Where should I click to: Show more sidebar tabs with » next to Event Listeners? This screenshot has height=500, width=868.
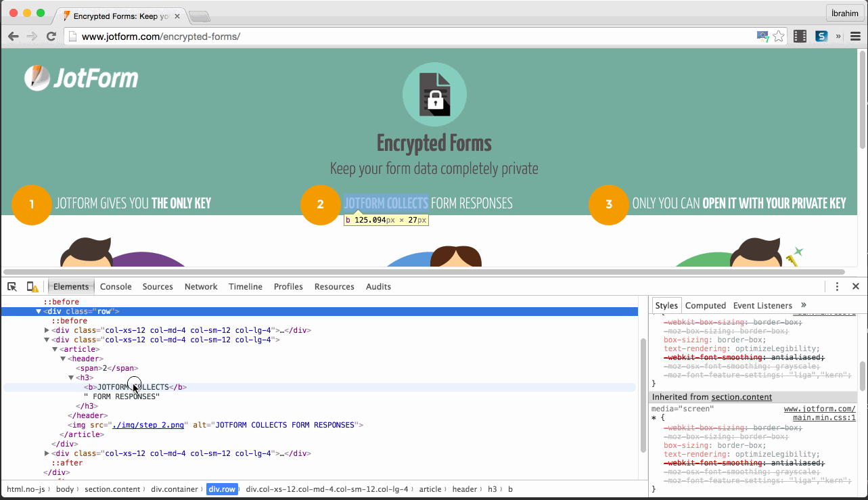pos(804,306)
